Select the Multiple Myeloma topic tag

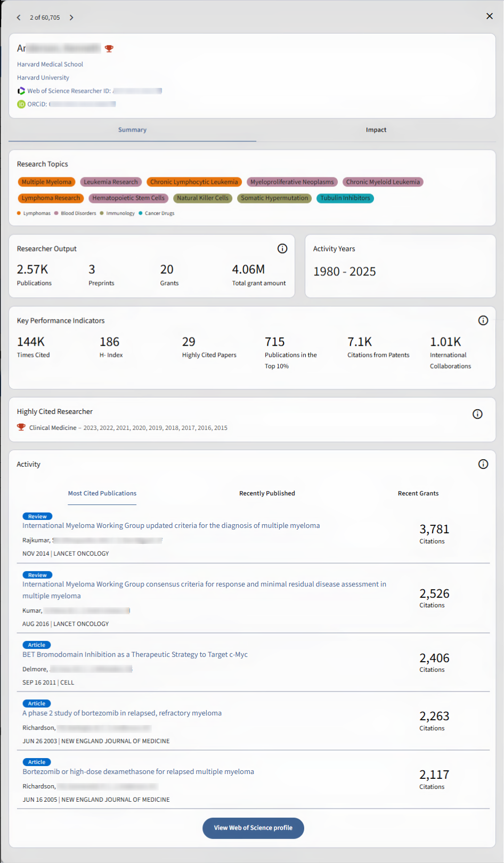pyautogui.click(x=46, y=182)
